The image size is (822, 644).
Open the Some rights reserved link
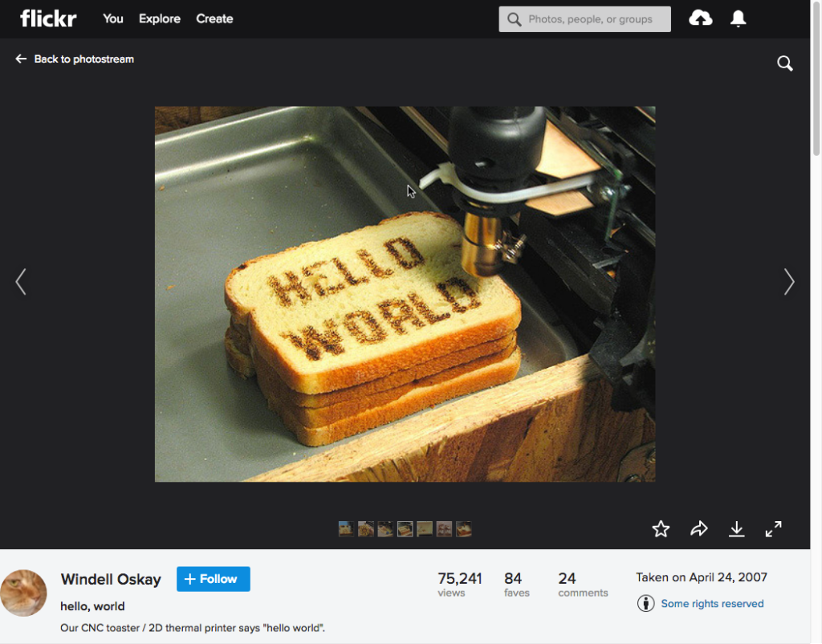[712, 604]
